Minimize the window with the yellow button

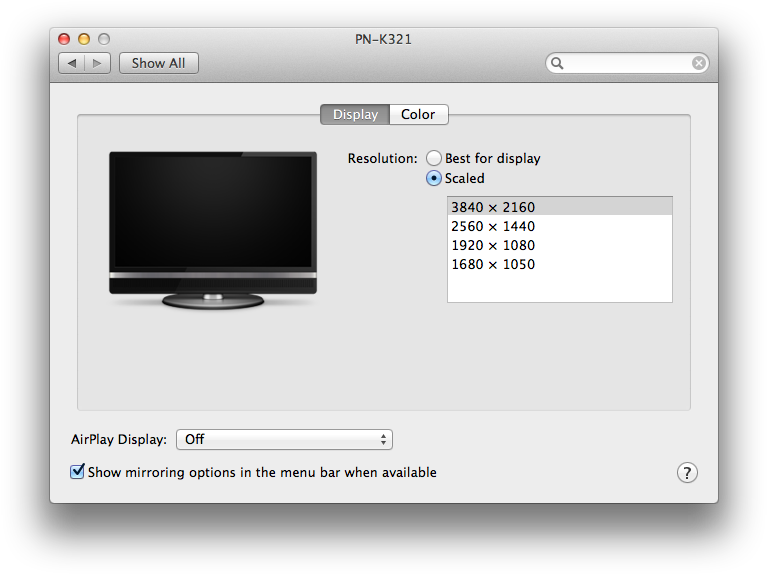pyautogui.click(x=84, y=39)
